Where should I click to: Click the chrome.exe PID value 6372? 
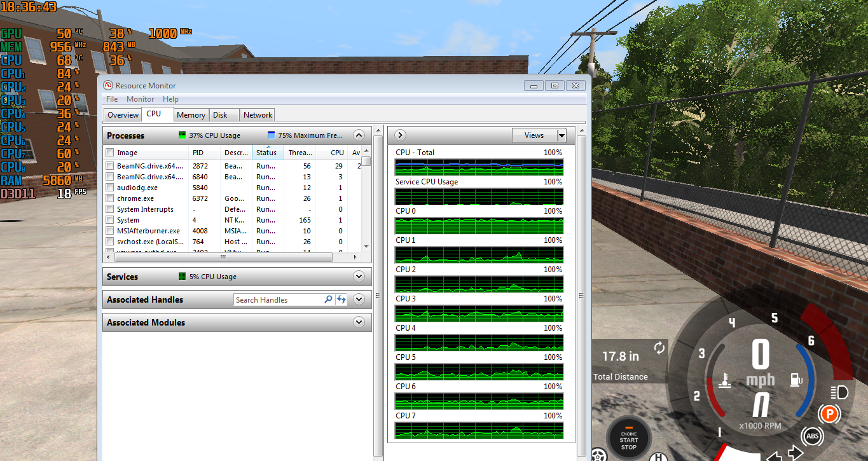pyautogui.click(x=200, y=198)
